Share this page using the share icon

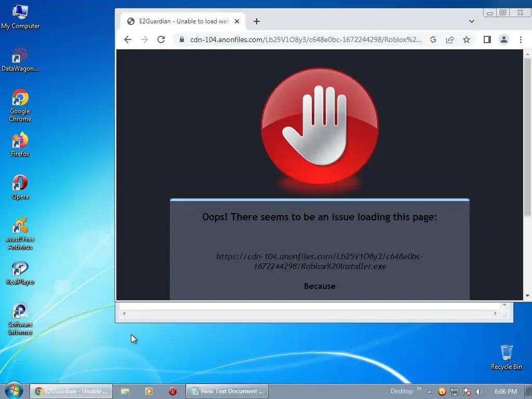tap(450, 39)
